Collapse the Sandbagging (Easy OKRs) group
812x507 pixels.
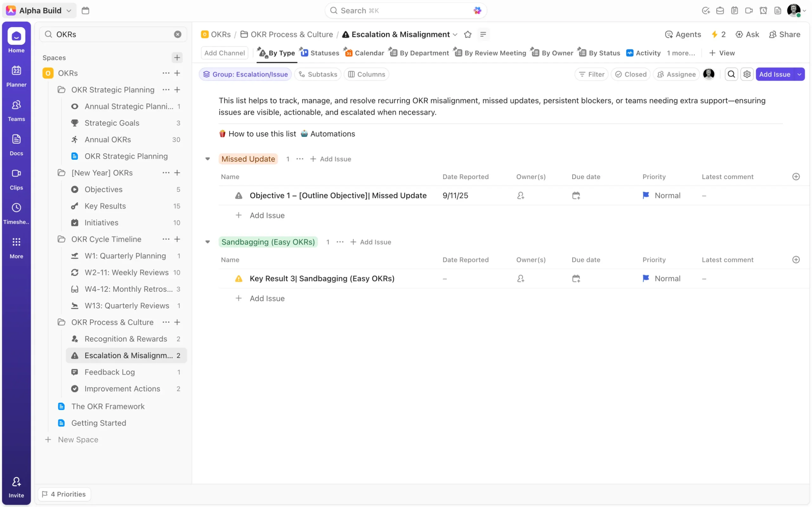click(x=208, y=242)
